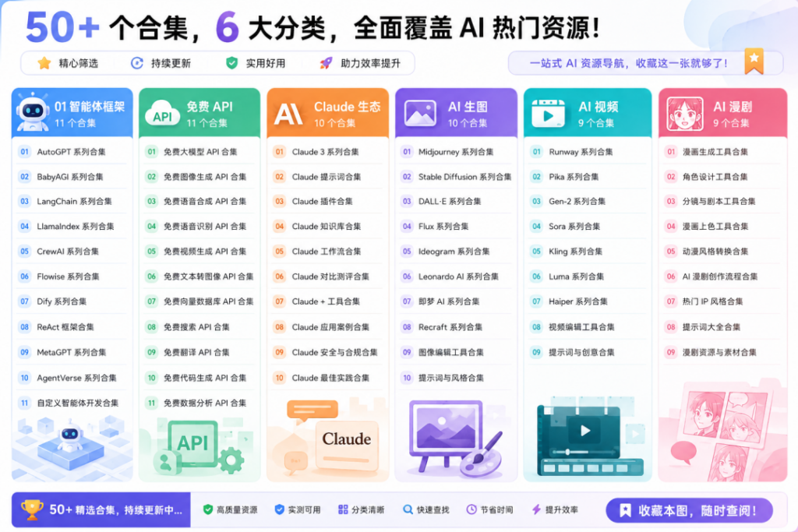
Task: Select AI 漫剧创作流程合集 entry
Action: pyautogui.click(x=722, y=277)
